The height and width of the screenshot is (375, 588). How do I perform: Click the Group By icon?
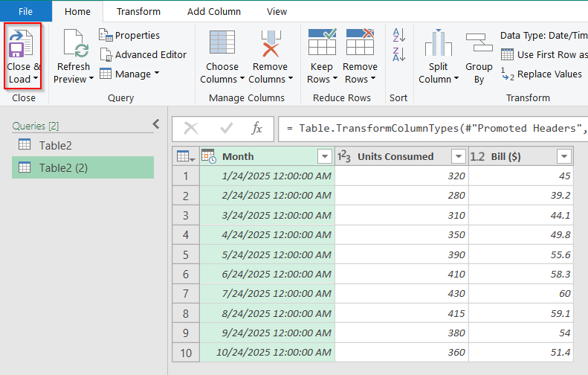coord(479,42)
